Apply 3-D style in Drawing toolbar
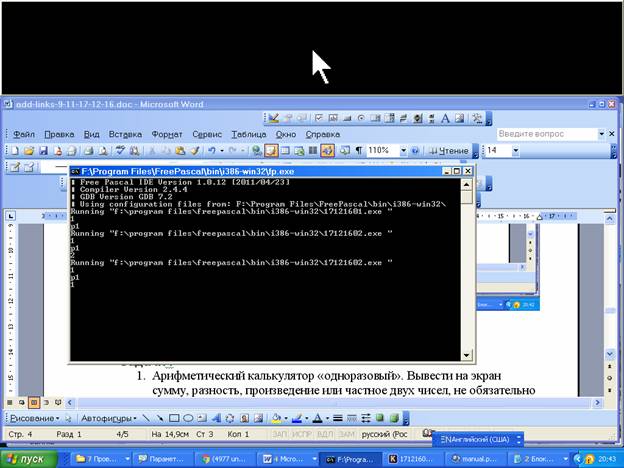This screenshot has width=624, height=468. (x=394, y=418)
